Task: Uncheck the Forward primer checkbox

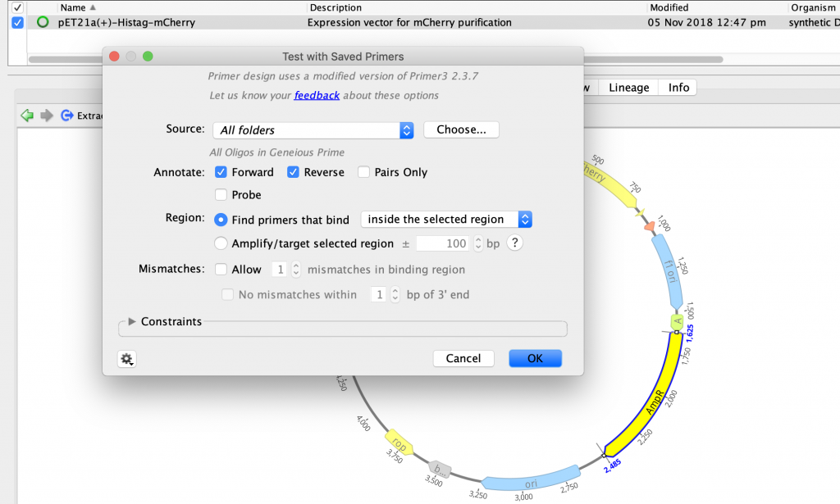Action: click(221, 172)
